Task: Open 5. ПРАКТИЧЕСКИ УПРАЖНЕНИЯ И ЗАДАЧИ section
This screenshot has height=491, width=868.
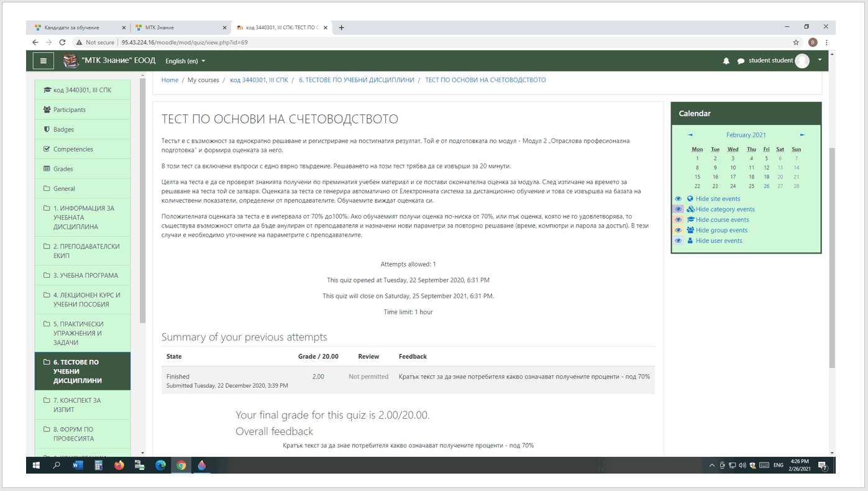Action: coord(83,333)
